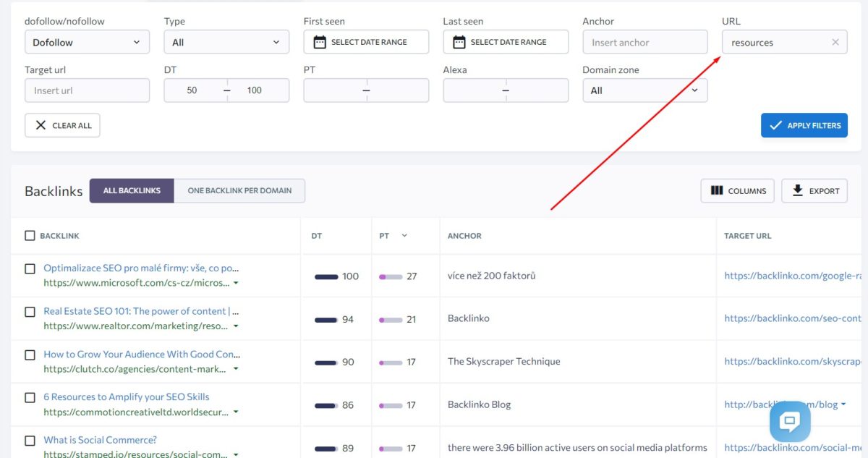Open the 'What is Social Commerce?' link
Image resolution: width=868 pixels, height=458 pixels.
coord(99,439)
